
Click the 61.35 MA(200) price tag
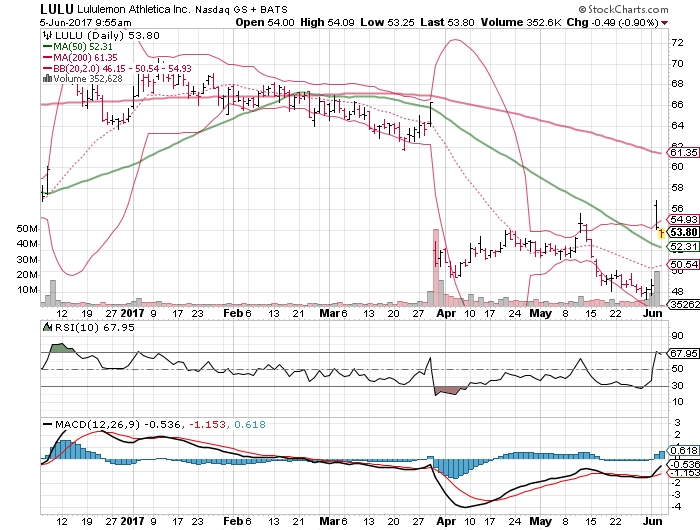tap(683, 153)
